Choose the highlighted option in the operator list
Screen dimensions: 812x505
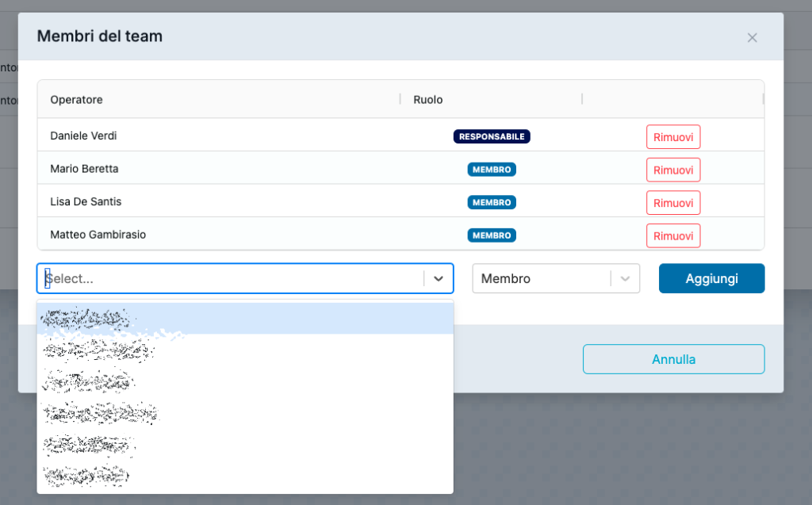pyautogui.click(x=245, y=319)
